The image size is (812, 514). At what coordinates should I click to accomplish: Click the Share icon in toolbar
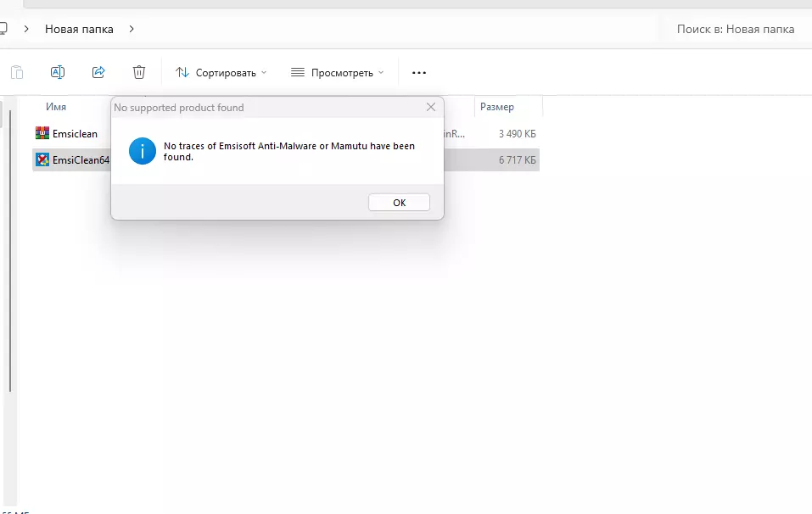[x=98, y=72]
